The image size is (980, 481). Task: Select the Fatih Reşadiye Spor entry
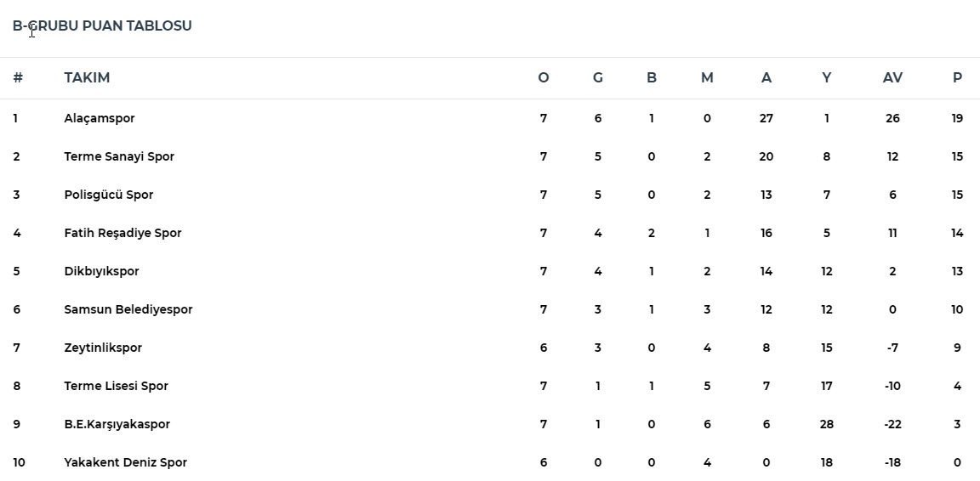(x=122, y=233)
